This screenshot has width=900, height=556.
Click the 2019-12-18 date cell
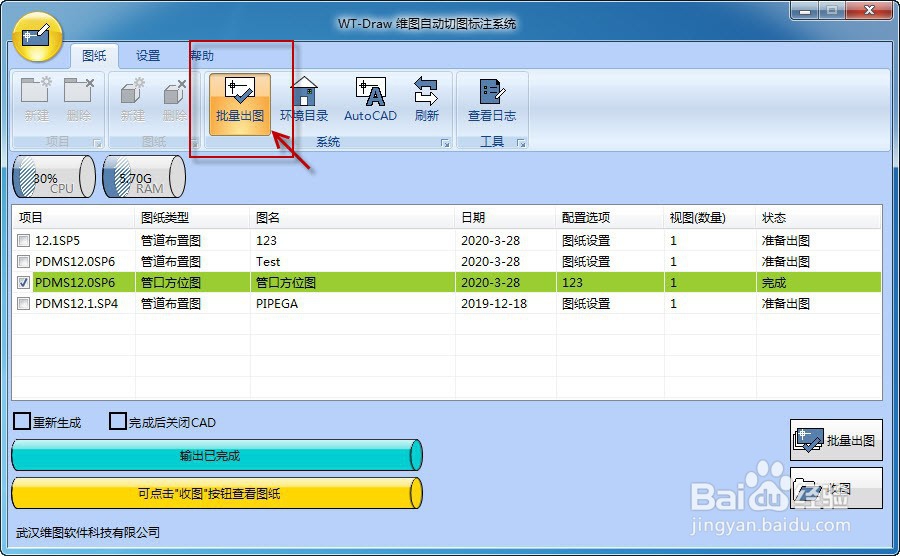coord(494,304)
